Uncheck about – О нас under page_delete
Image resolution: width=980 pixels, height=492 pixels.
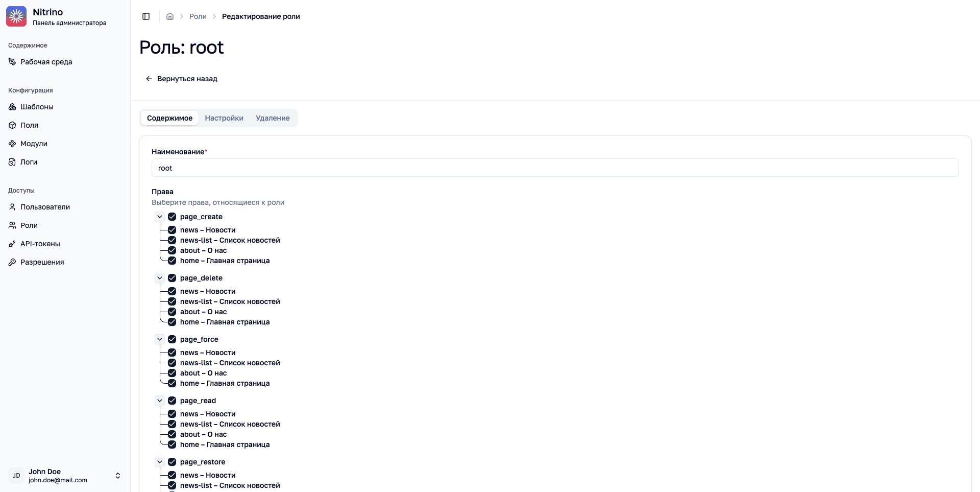(x=172, y=312)
